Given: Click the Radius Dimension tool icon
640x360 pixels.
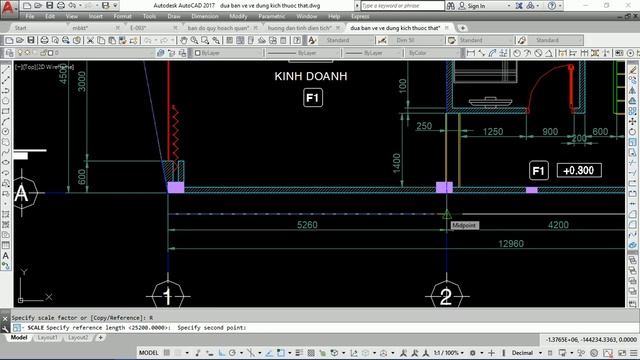Looking at the screenshot, I should tap(517, 53).
